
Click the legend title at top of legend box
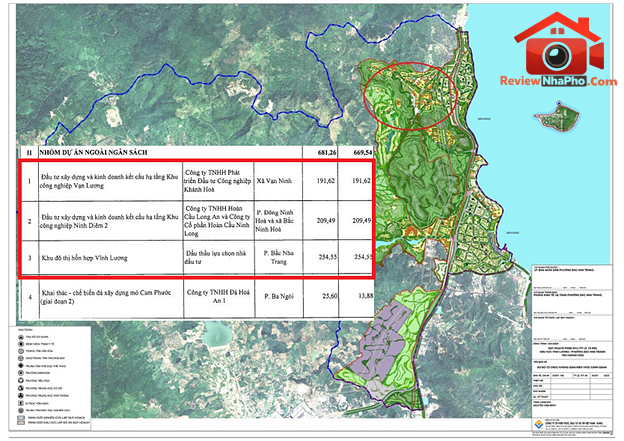(25, 330)
